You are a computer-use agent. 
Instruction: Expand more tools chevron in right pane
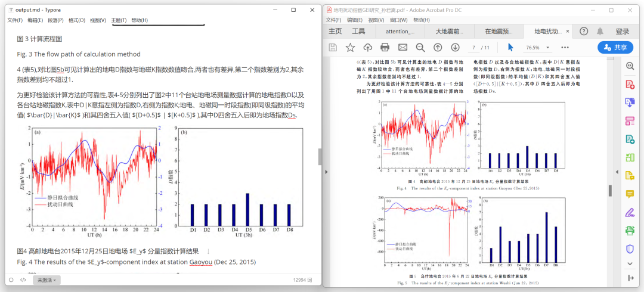pyautogui.click(x=630, y=263)
